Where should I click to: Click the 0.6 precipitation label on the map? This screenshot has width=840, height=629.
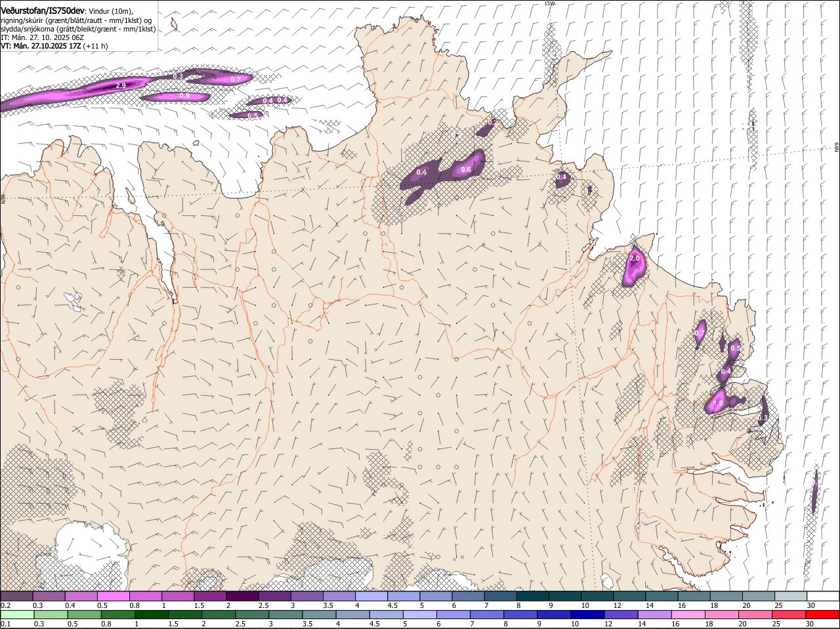(x=466, y=170)
